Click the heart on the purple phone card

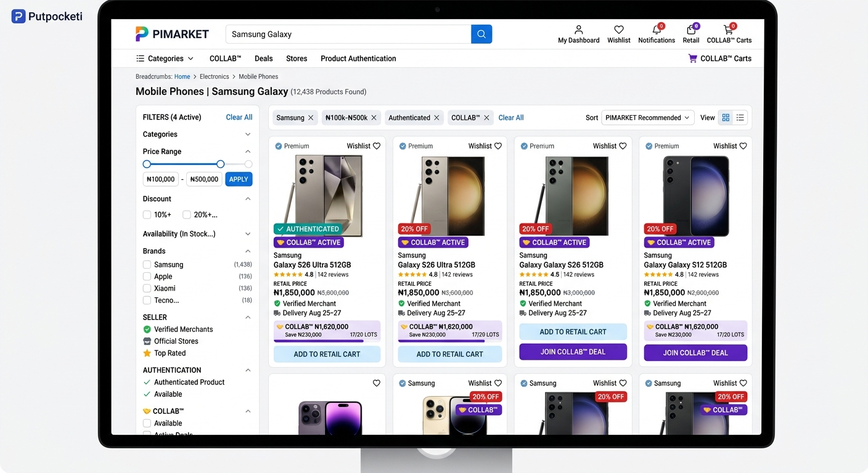(x=377, y=383)
